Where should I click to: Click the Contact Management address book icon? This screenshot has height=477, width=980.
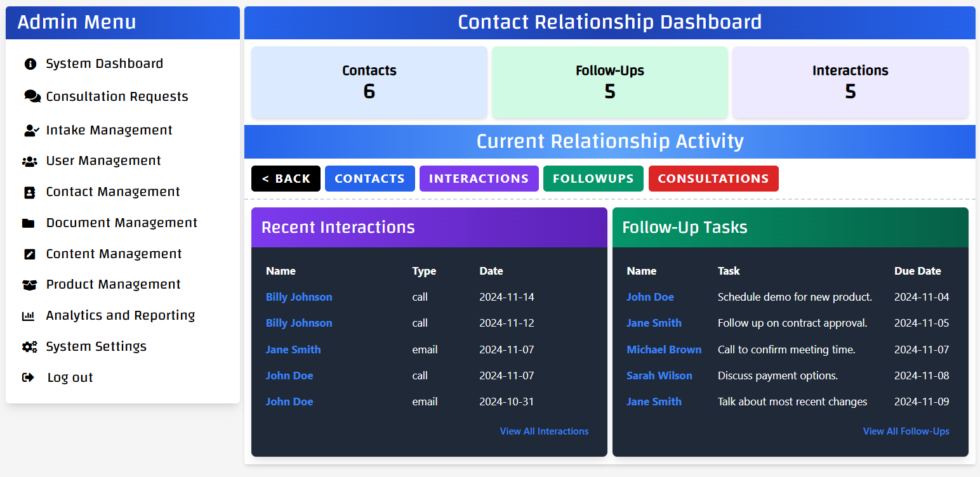29,192
